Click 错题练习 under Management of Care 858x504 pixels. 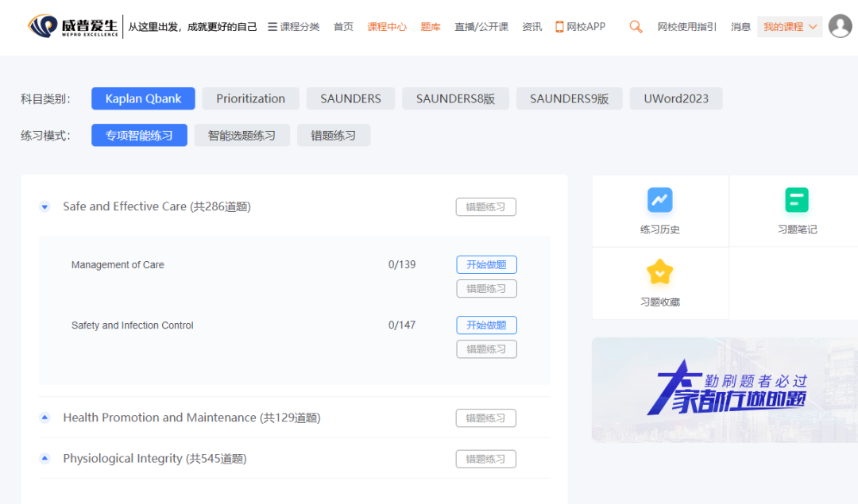coord(486,289)
